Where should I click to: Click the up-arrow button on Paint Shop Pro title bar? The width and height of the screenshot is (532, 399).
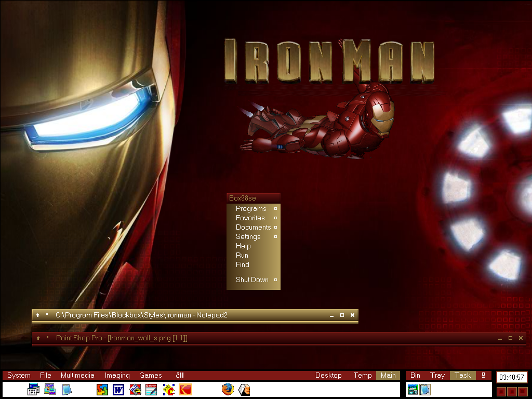click(x=38, y=338)
